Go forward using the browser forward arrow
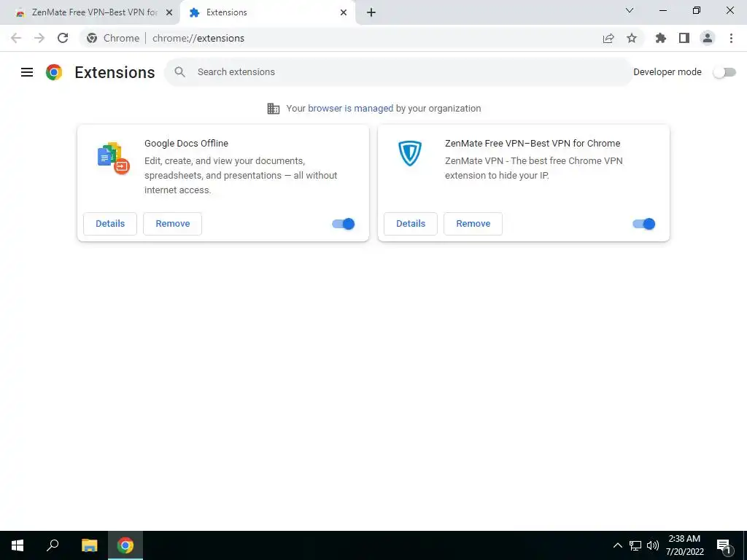Image resolution: width=747 pixels, height=560 pixels. (x=39, y=38)
